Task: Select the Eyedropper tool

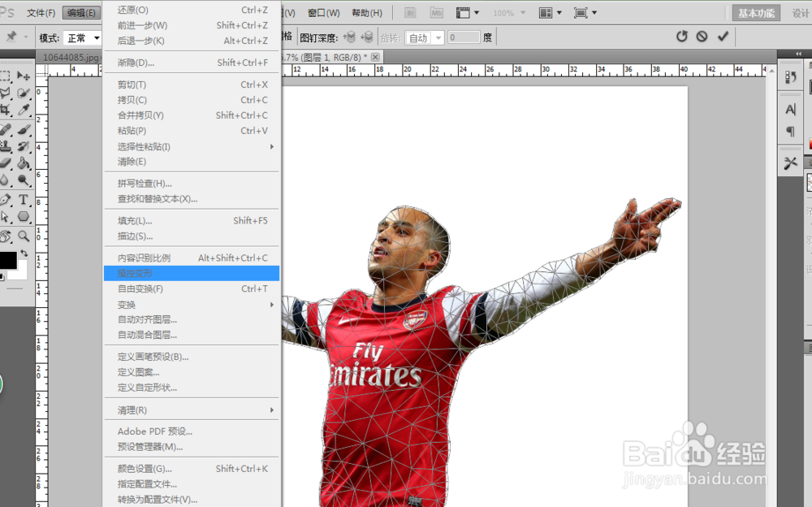Action: click(24, 110)
